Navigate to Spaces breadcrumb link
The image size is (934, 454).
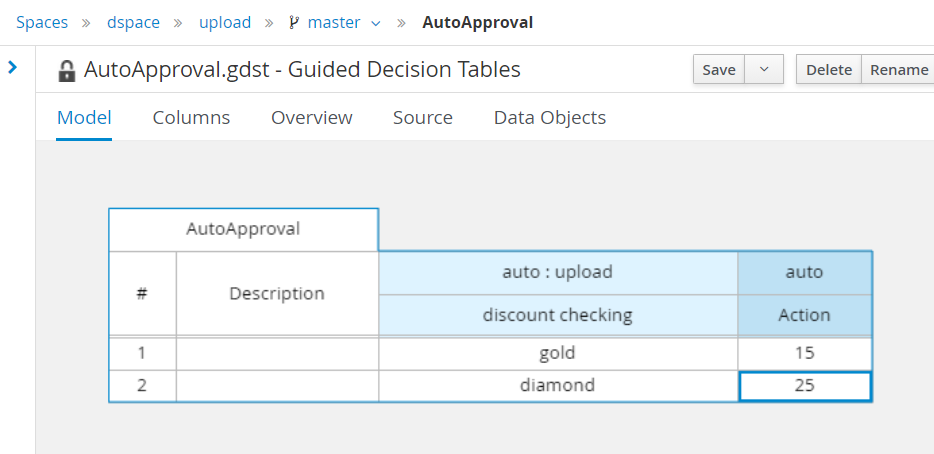[x=42, y=23]
